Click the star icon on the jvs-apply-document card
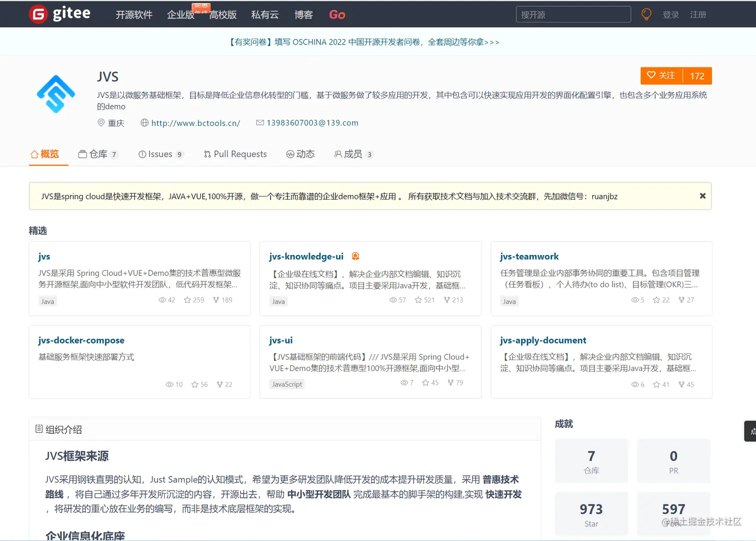Viewport: 756px width, 541px height. pyautogui.click(x=656, y=384)
